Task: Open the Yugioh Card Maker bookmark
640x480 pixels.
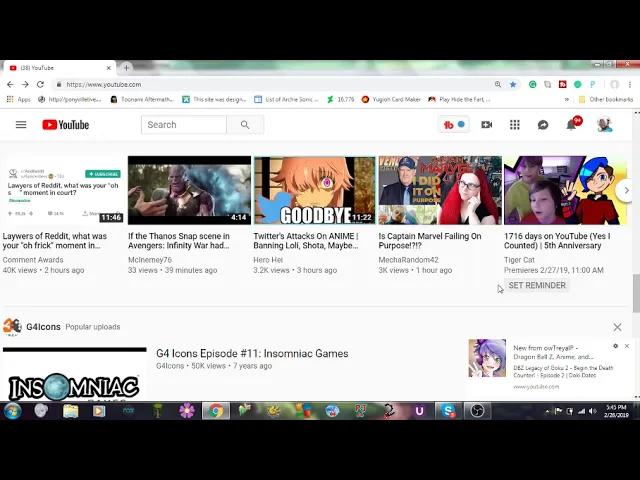Action: (x=391, y=99)
